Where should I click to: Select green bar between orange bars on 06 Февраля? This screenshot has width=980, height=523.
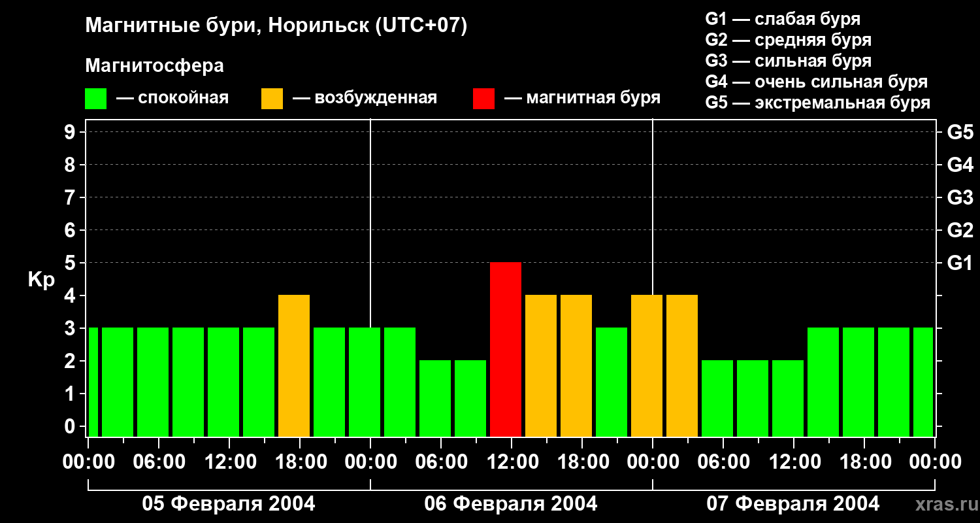pos(612,382)
